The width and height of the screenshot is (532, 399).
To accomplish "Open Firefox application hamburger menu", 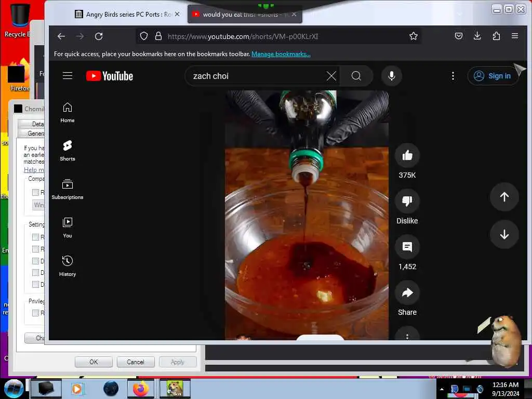I will [515, 36].
